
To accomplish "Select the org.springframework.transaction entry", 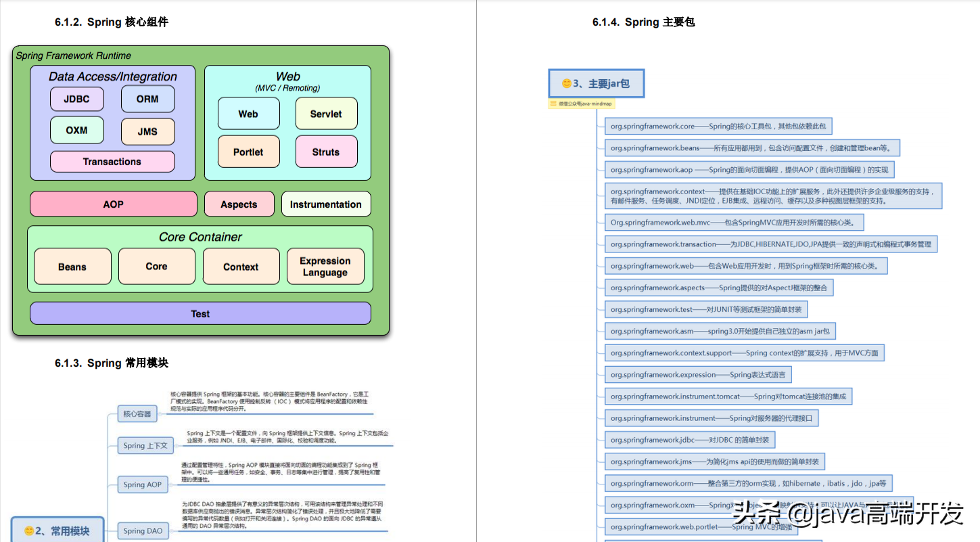I will click(x=771, y=244).
